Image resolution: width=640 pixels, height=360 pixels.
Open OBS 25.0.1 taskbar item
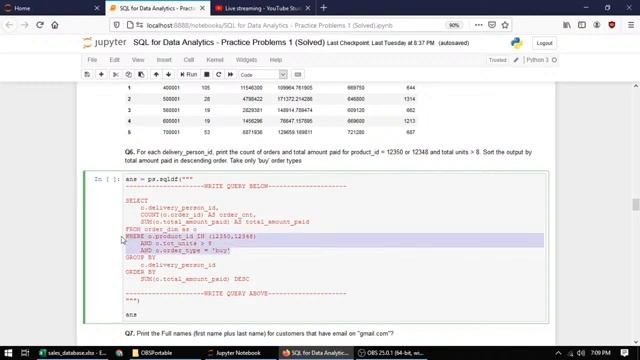(391, 353)
